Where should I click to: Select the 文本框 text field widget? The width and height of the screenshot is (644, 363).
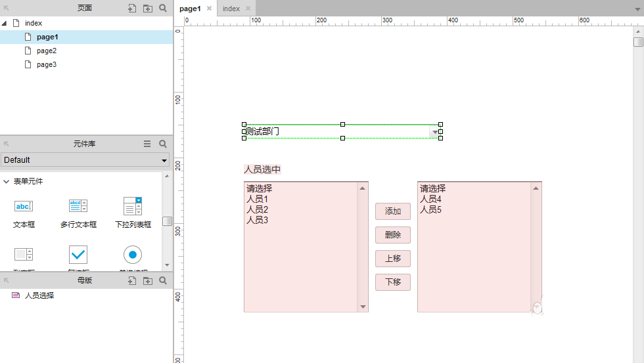[24, 212]
